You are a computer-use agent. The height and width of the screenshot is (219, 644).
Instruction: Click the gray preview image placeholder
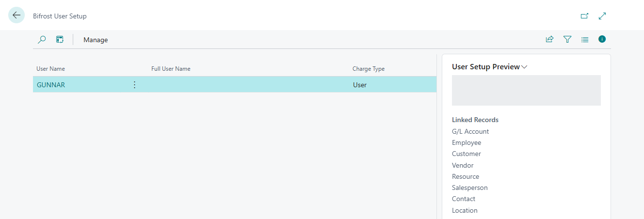pyautogui.click(x=526, y=90)
